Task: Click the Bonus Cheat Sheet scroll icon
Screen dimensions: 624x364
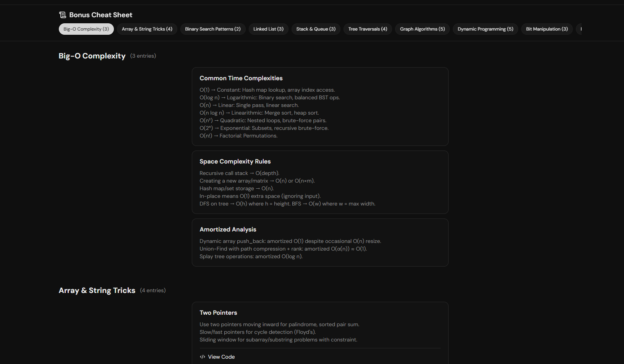Action: (63, 15)
